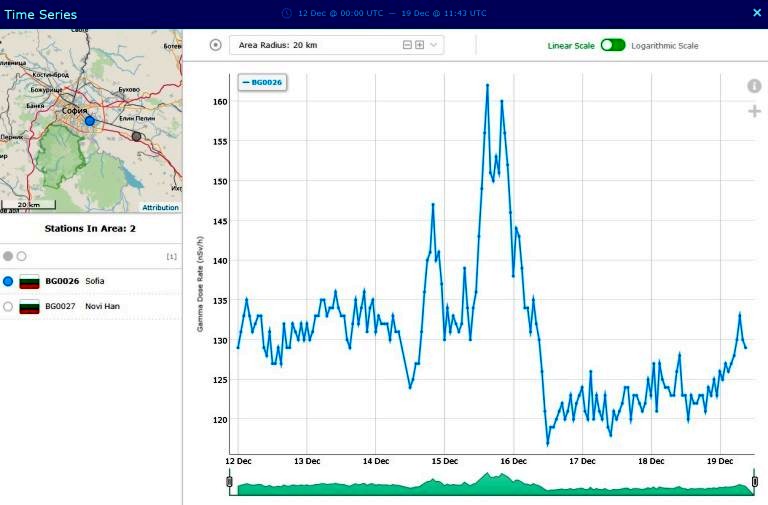768x505 pixels.
Task: Open the Area Radius dropdown arrow
Action: pyautogui.click(x=434, y=45)
